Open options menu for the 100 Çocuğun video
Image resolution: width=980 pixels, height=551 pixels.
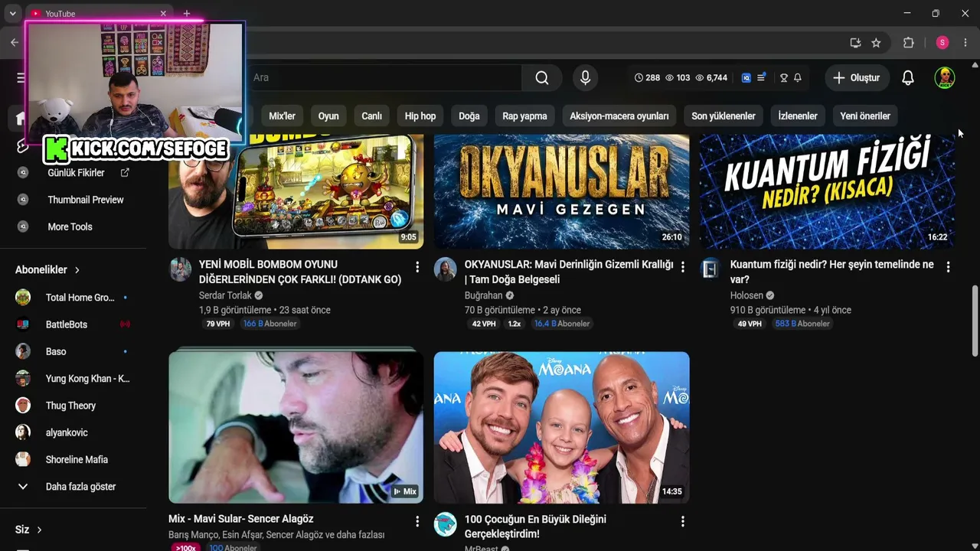683,521
